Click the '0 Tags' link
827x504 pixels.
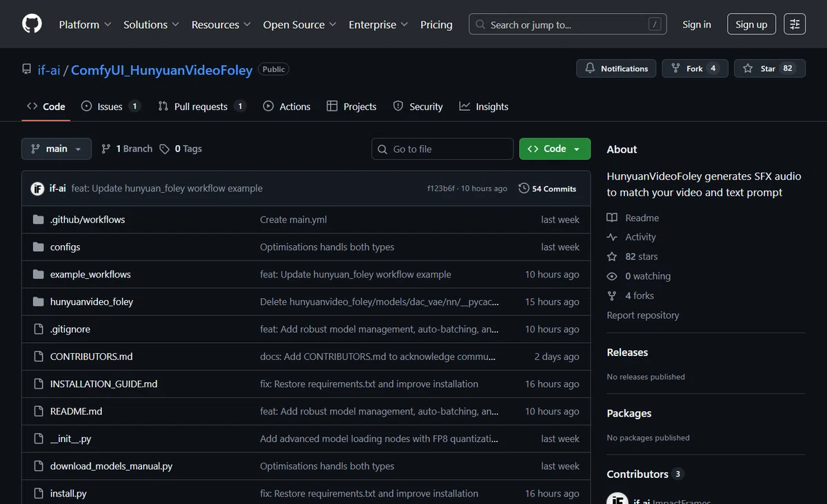tap(181, 149)
